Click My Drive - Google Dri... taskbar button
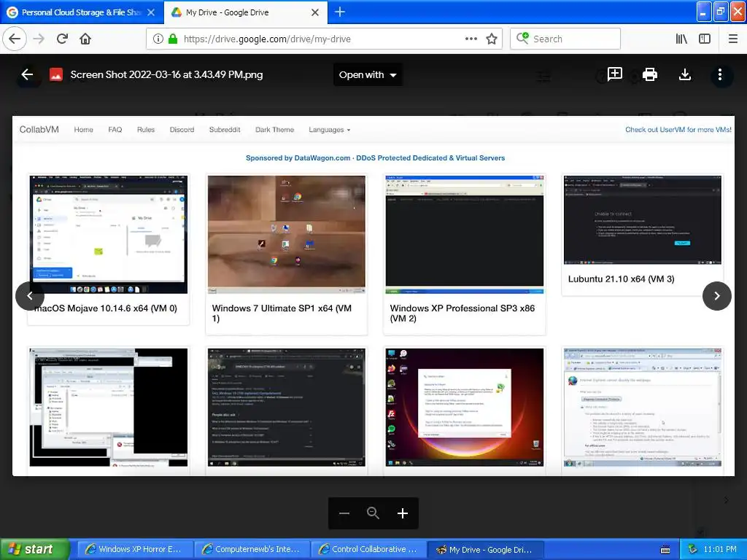 (x=485, y=549)
